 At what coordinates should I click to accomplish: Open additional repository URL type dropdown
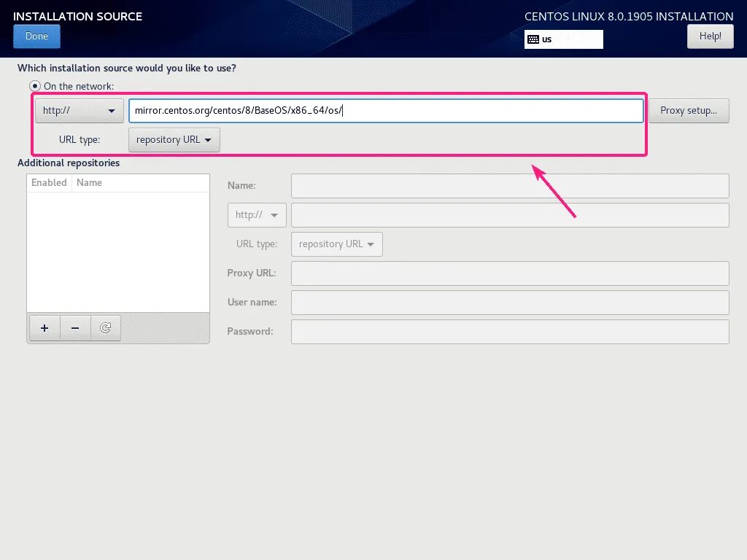coord(336,244)
